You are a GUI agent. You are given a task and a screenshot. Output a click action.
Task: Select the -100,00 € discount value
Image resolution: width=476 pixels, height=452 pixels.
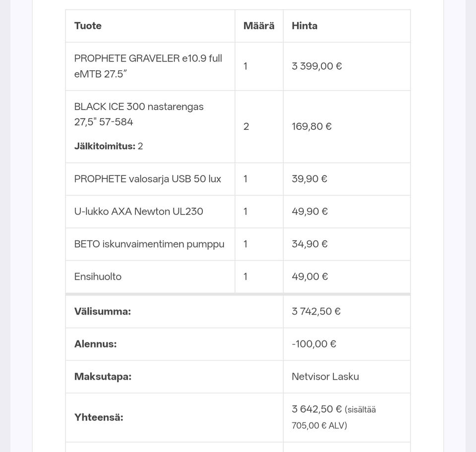point(314,344)
